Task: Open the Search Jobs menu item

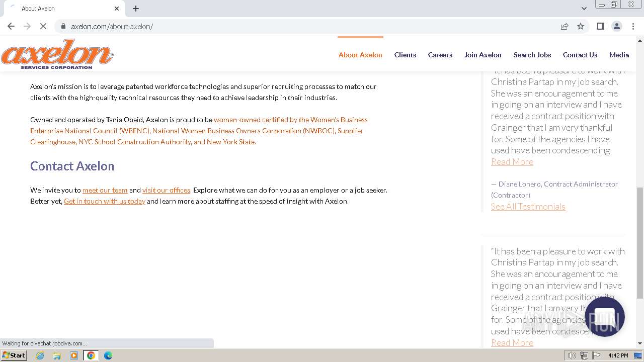Action: tap(532, 55)
